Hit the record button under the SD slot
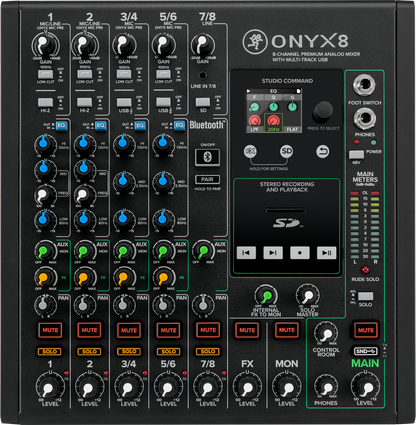Viewport: 416px width, 425px height. (x=300, y=253)
